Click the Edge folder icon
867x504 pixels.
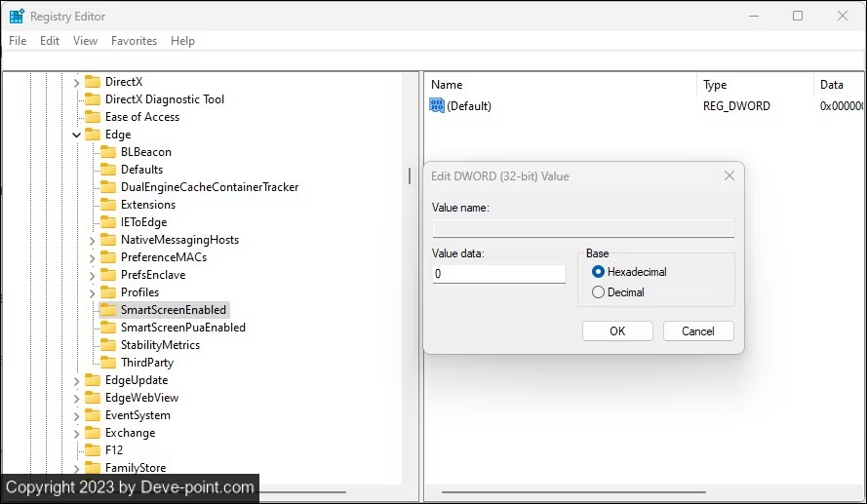[x=93, y=135]
